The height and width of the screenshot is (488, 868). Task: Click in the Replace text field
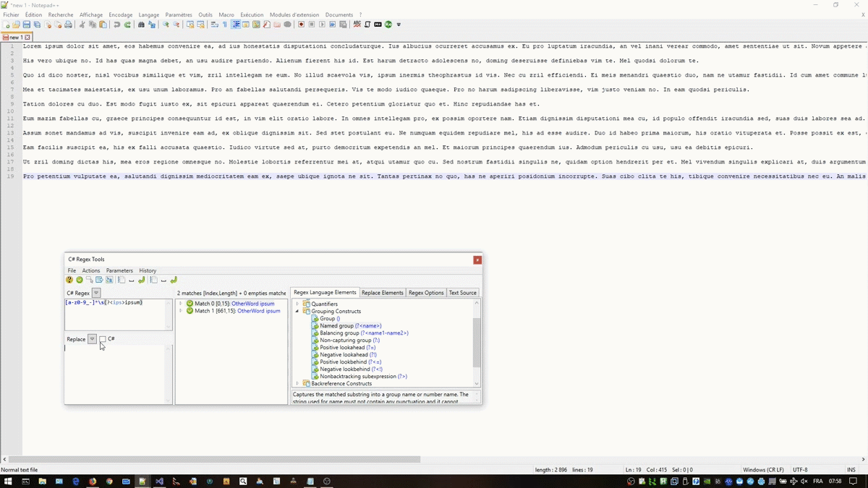tap(116, 372)
